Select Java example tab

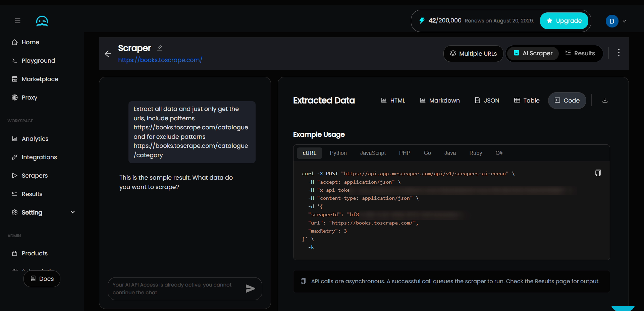(450, 153)
